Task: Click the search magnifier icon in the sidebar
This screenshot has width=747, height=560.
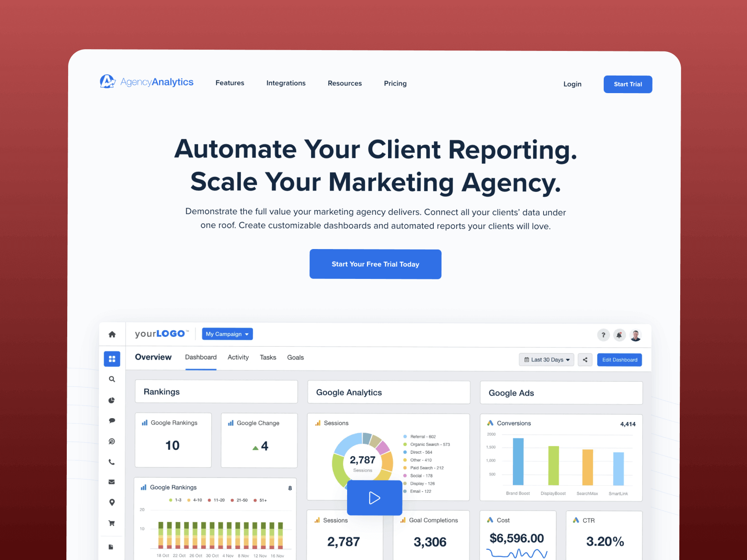Action: 112,379
